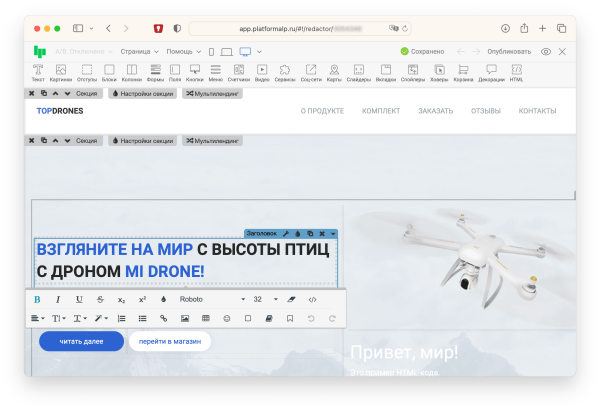600x410 pixels.
Task: Open the Помощь menu
Action: click(183, 50)
